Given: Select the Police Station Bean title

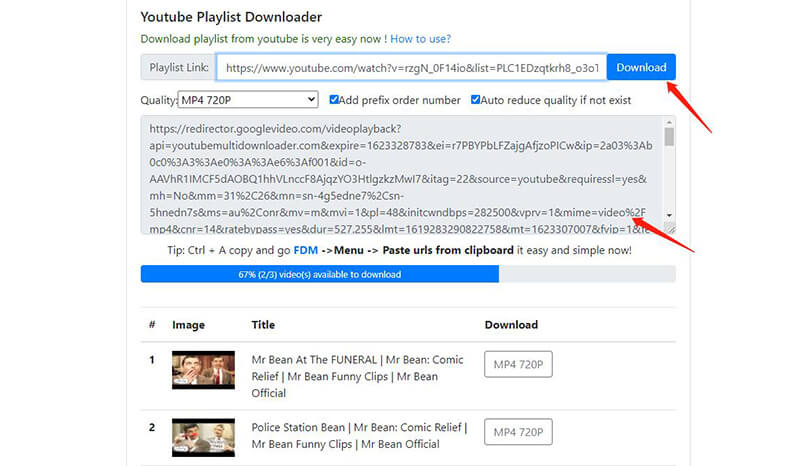Looking at the screenshot, I should click(x=359, y=435).
